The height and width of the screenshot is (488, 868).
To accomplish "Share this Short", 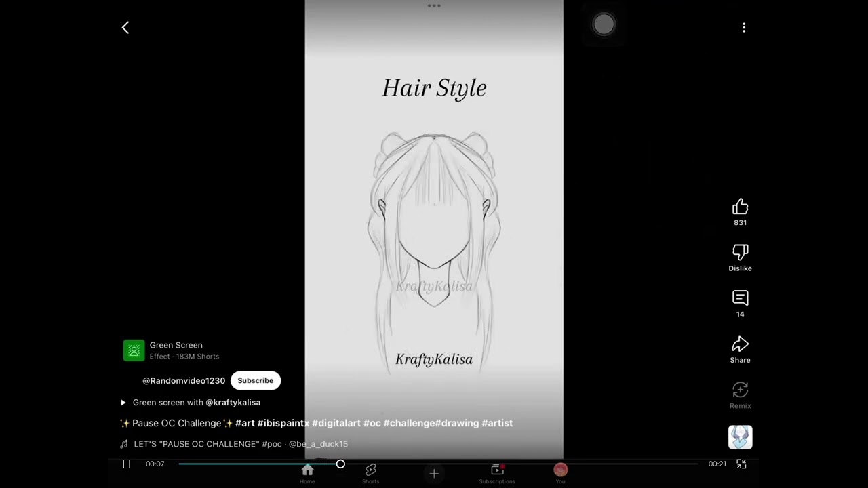I will [740, 344].
